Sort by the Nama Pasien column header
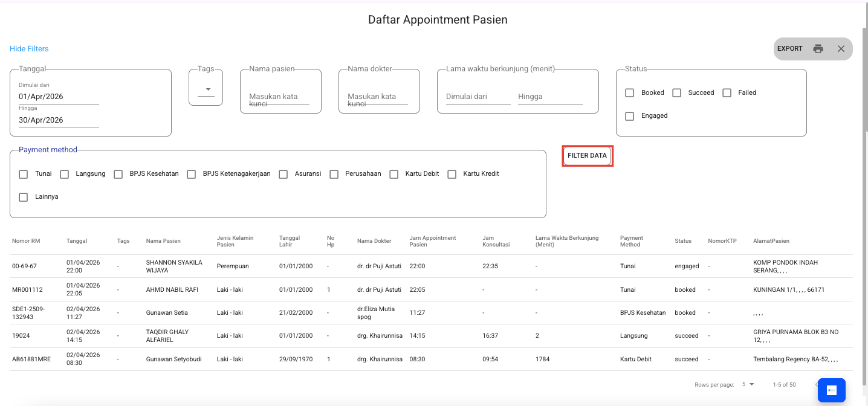The height and width of the screenshot is (406, 868). pyautogui.click(x=163, y=241)
